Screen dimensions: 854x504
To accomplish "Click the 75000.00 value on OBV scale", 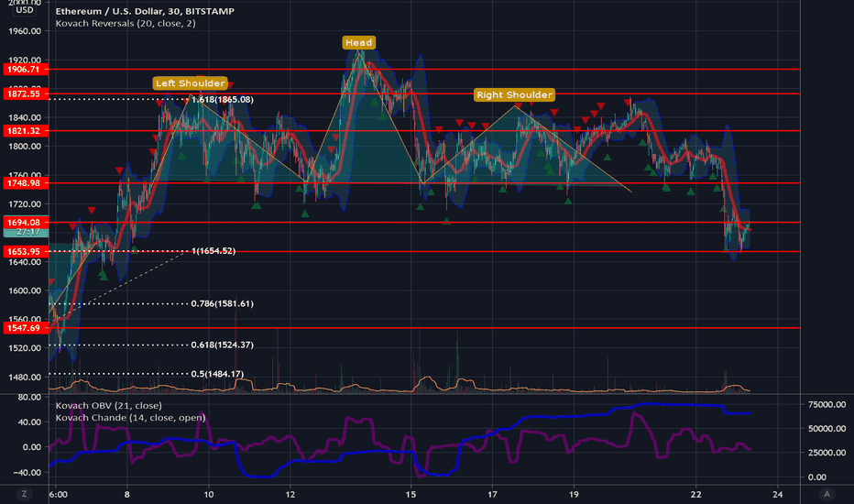I will pos(827,404).
